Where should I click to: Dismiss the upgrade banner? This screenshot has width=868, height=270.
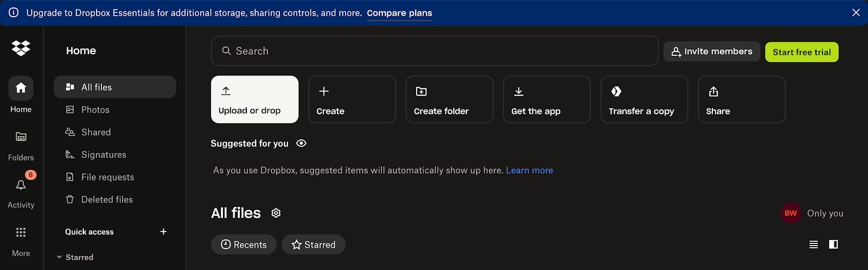(x=856, y=12)
